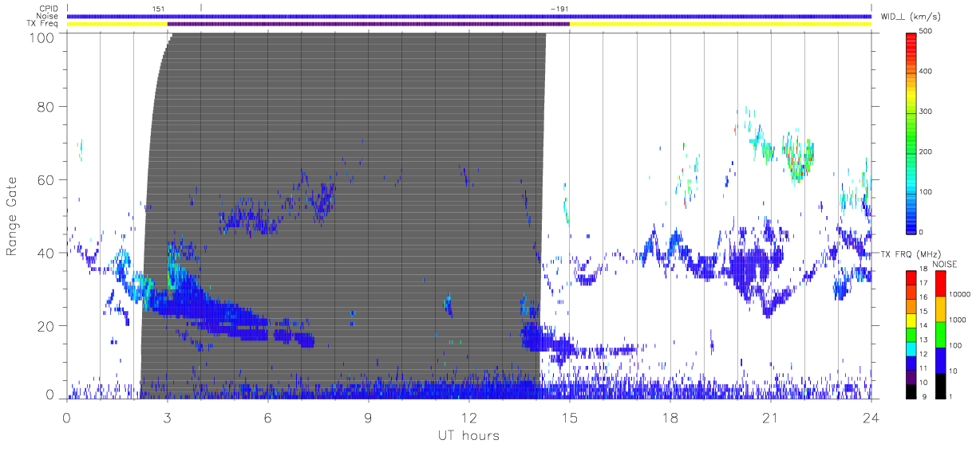The height and width of the screenshot is (452, 980).
Task: Select the cyan segment of TX FRQ scale
Action: [x=911, y=348]
